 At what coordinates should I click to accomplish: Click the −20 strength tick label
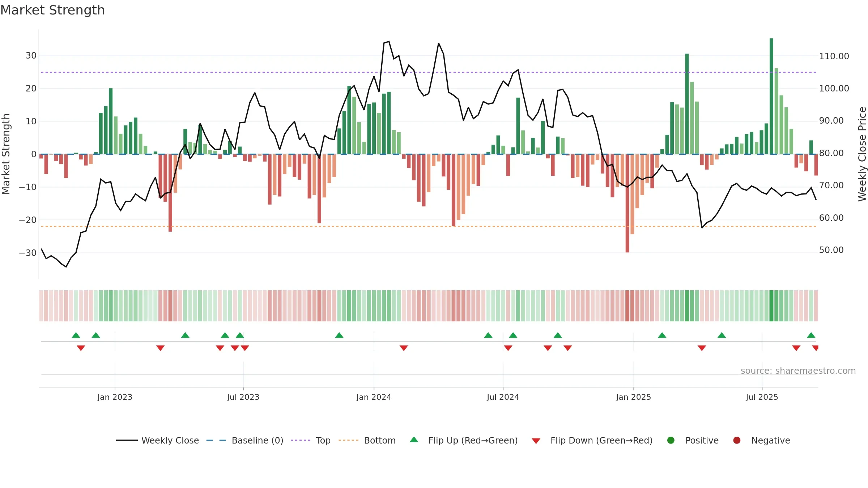(27, 220)
